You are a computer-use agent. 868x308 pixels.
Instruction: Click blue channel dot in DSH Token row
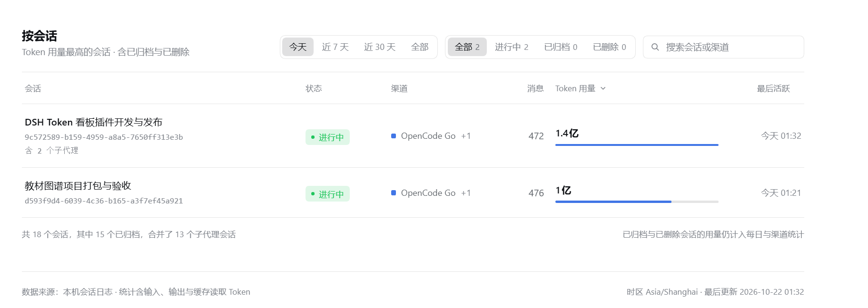[x=394, y=136]
